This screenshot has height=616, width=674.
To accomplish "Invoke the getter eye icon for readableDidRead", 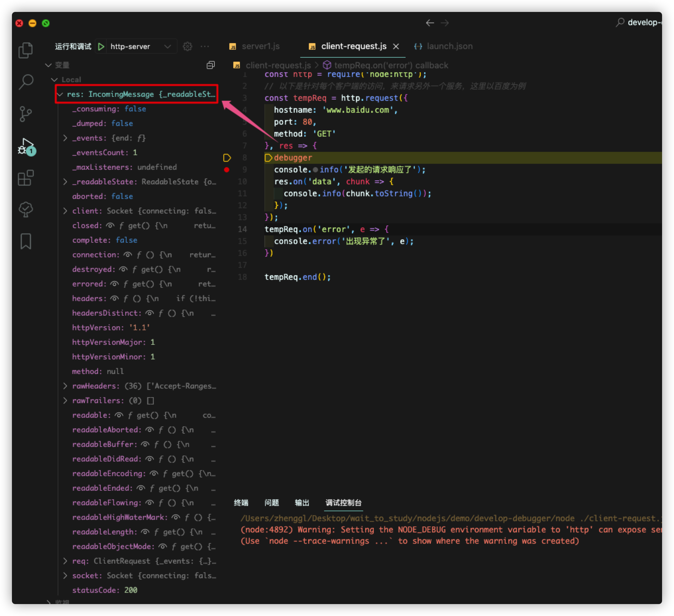I will pyautogui.click(x=149, y=459).
